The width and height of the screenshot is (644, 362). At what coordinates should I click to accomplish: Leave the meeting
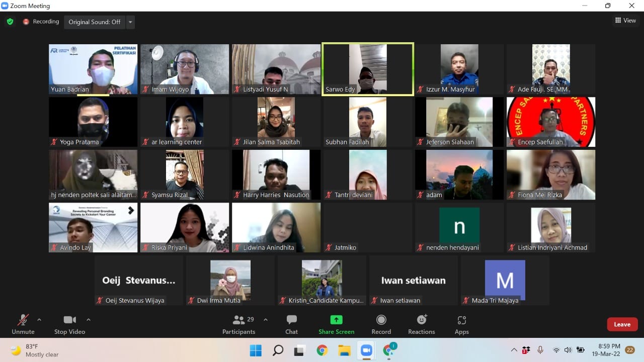click(622, 324)
